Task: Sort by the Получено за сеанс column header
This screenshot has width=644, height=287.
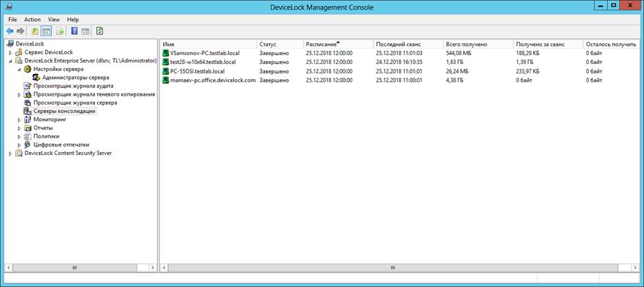Action: pos(548,44)
